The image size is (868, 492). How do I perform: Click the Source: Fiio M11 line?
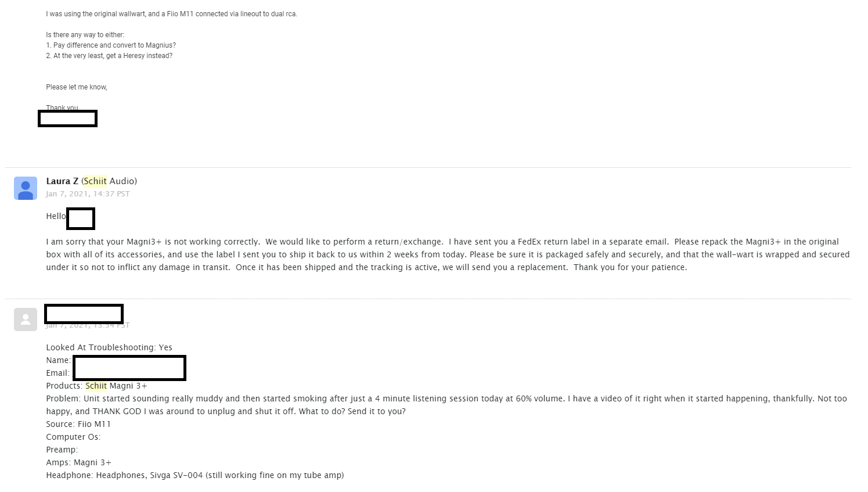78,424
